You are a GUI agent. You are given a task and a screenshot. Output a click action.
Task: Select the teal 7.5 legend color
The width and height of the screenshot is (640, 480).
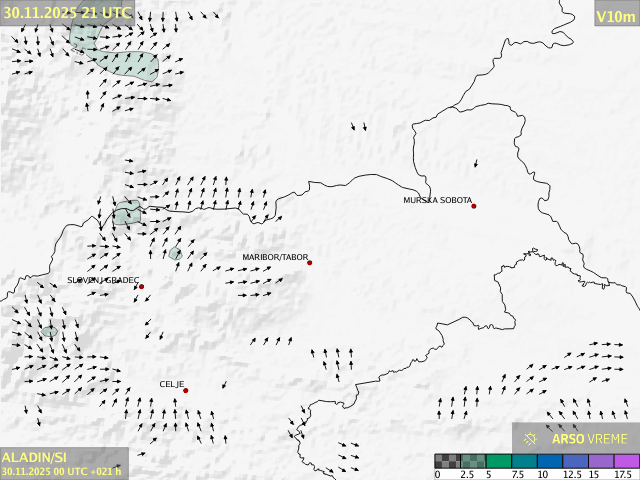tap(524, 461)
